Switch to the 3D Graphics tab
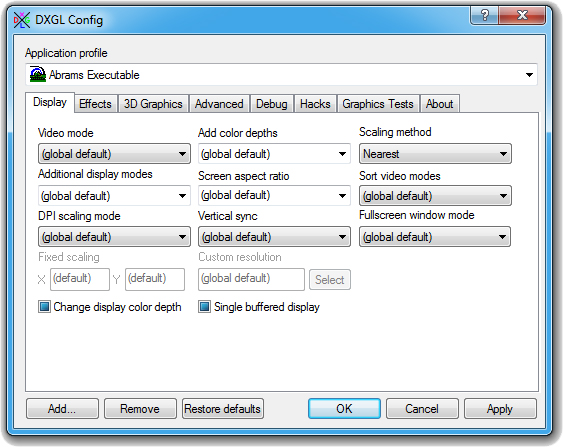 point(153,104)
